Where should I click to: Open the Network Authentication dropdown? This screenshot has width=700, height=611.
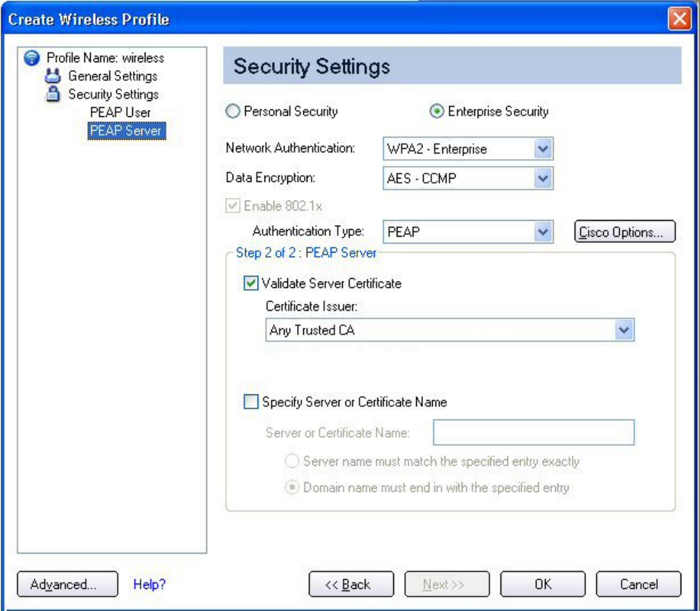[x=544, y=149]
